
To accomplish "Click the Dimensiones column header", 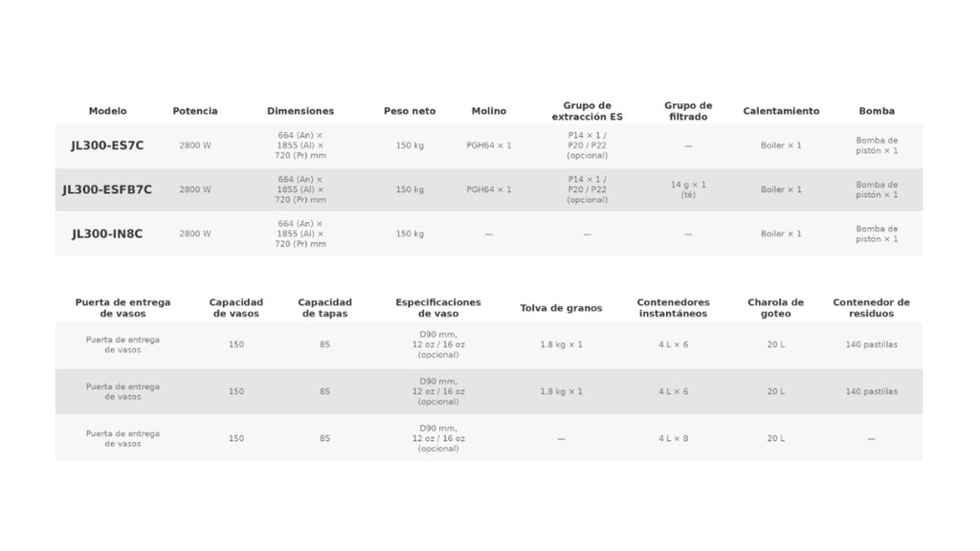I will [301, 111].
